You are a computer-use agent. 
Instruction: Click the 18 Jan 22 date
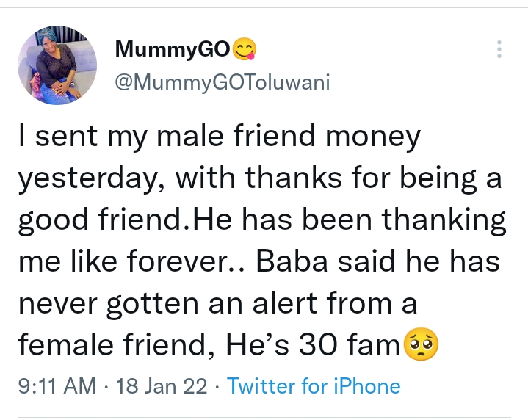click(x=162, y=387)
